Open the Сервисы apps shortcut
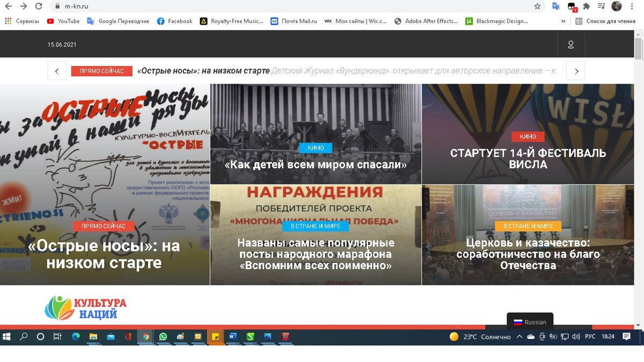644x362 pixels. [x=22, y=21]
